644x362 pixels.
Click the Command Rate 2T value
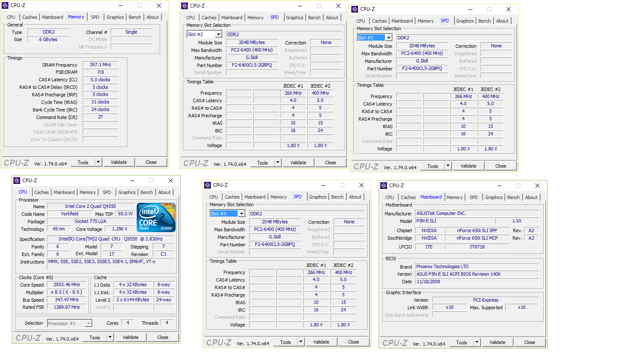[100, 117]
